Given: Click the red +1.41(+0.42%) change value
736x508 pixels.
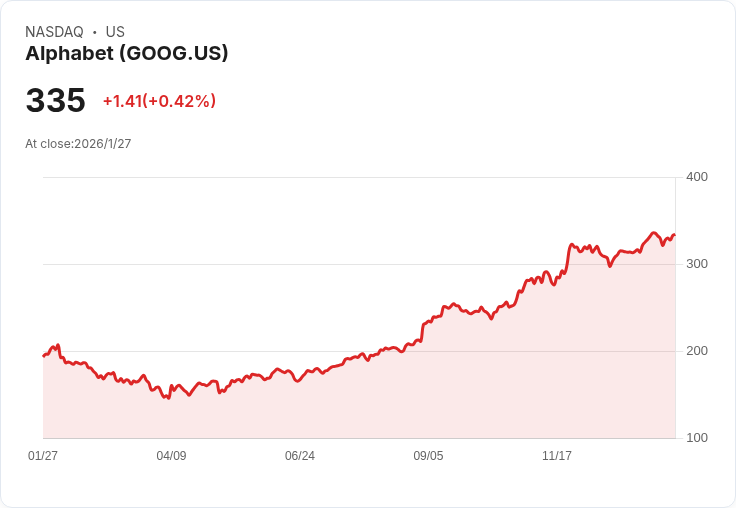Looking at the screenshot, I should [159, 101].
